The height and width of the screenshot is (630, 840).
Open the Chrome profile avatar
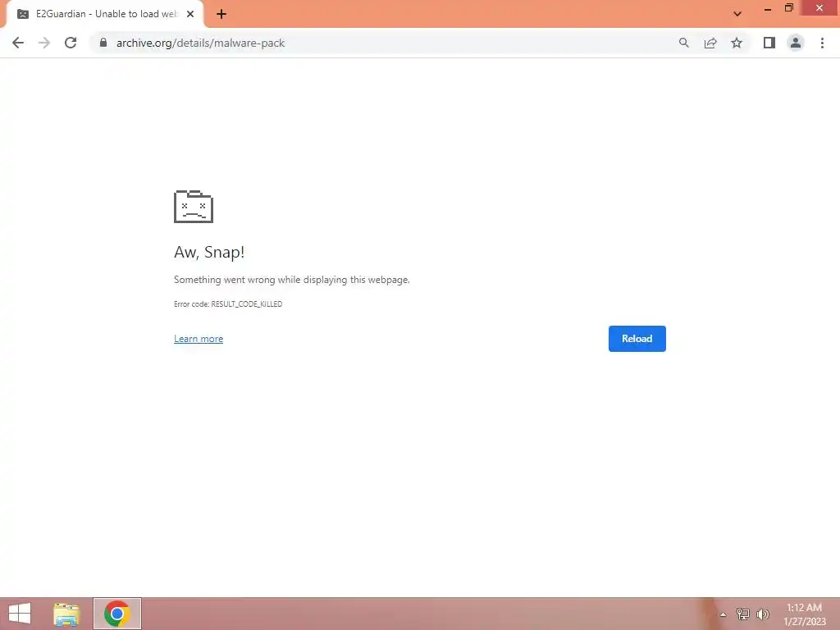point(796,43)
